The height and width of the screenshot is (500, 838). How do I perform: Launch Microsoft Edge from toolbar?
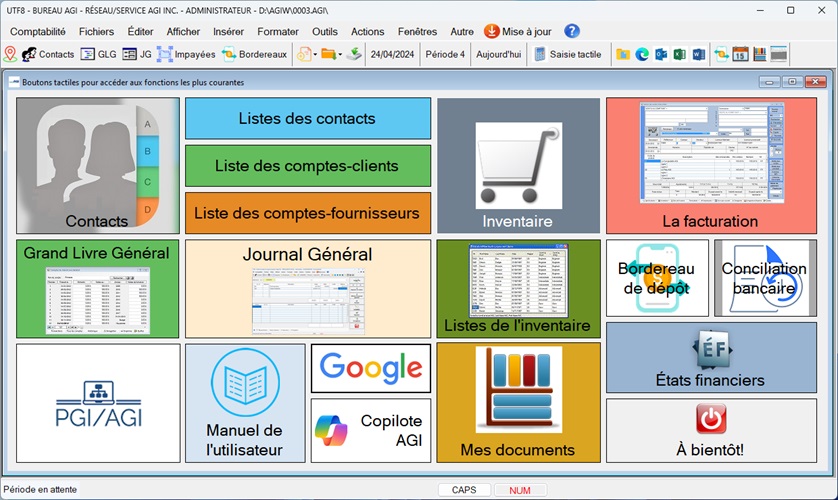point(642,54)
